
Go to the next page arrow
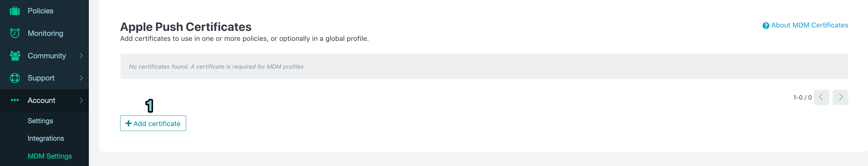840,97
